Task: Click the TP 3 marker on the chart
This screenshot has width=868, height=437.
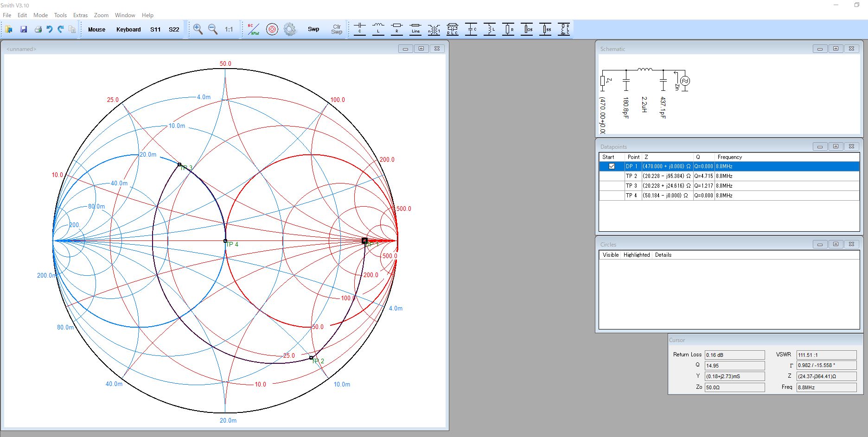Action: (179, 165)
